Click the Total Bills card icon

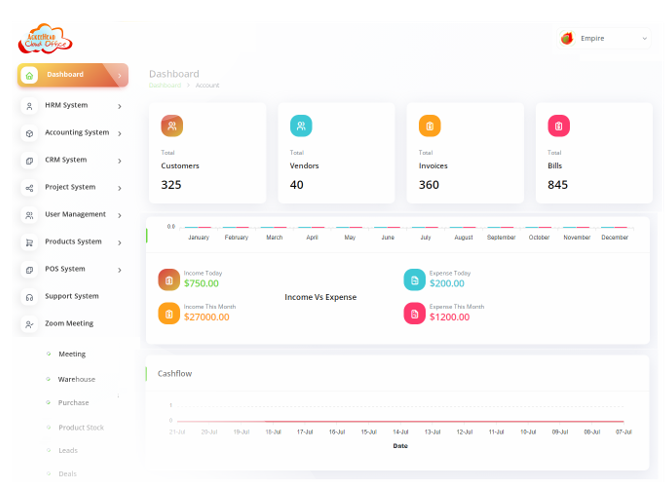pyautogui.click(x=558, y=126)
